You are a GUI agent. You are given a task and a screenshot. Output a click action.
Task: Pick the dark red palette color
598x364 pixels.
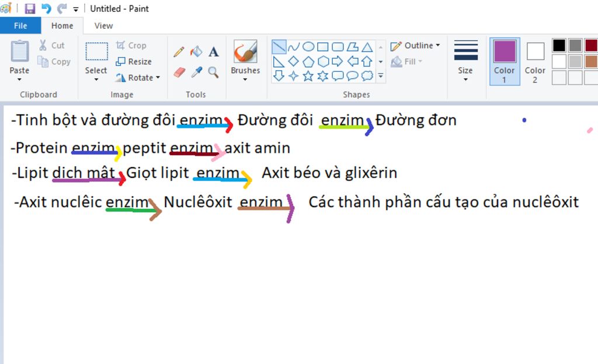pyautogui.click(x=591, y=45)
